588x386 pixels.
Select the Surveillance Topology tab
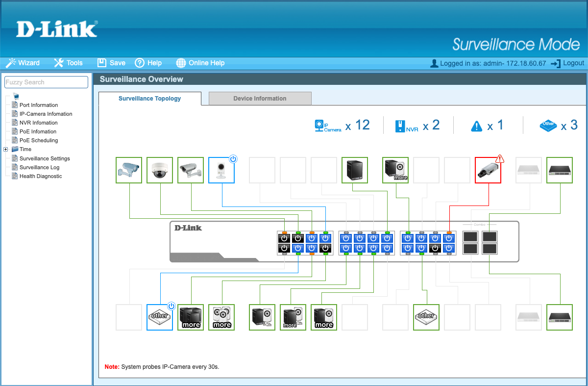(x=149, y=99)
